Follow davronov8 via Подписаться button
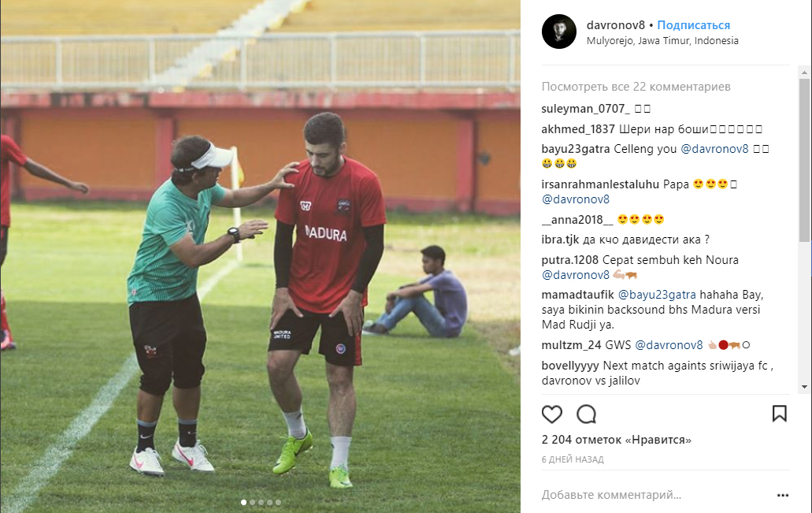Image resolution: width=812 pixels, height=513 pixels. [693, 25]
